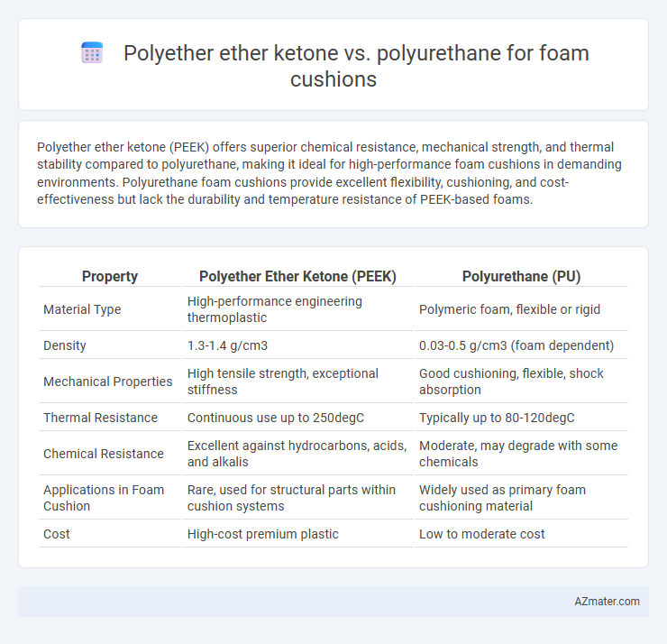The width and height of the screenshot is (667, 644).
Task: Click the 'Density' row label
Action: pos(65,345)
